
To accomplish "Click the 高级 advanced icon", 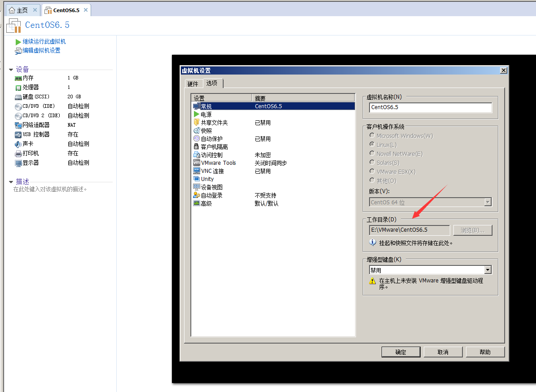I will pyautogui.click(x=197, y=203).
